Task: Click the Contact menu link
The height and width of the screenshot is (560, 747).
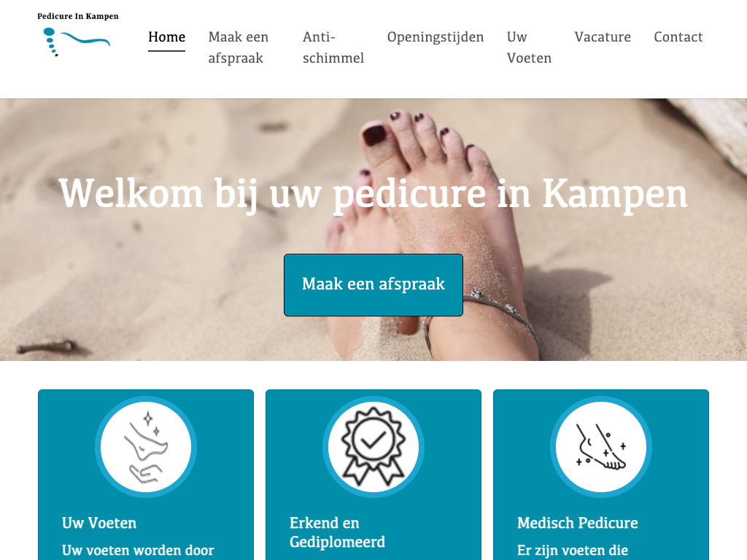Action: point(678,37)
